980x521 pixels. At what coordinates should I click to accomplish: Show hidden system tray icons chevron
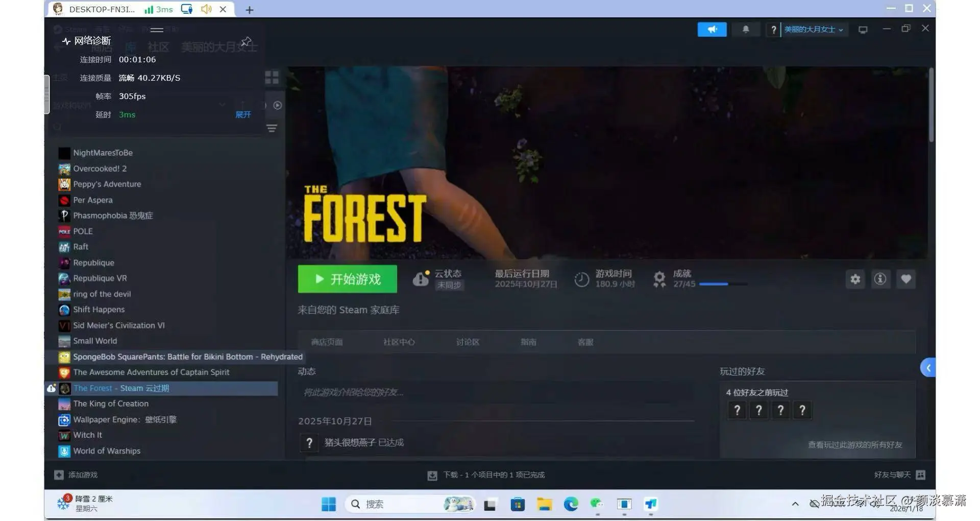tap(795, 504)
